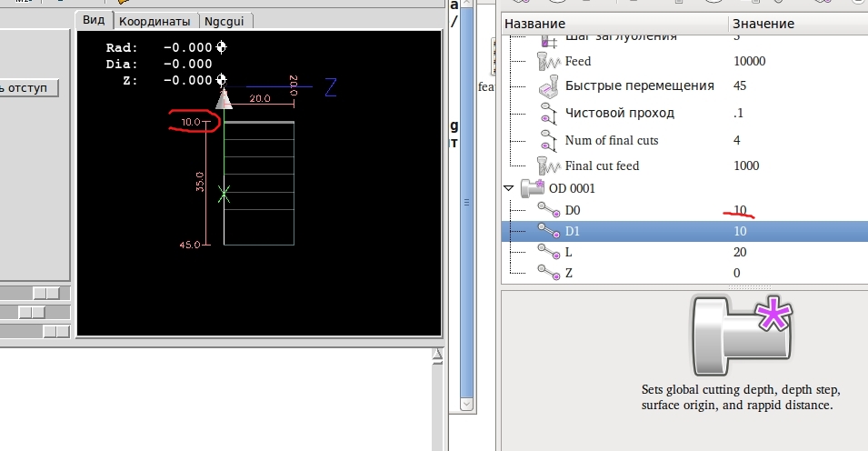
Task: Click the Dia readout in the preview
Action: pyautogui.click(x=159, y=64)
